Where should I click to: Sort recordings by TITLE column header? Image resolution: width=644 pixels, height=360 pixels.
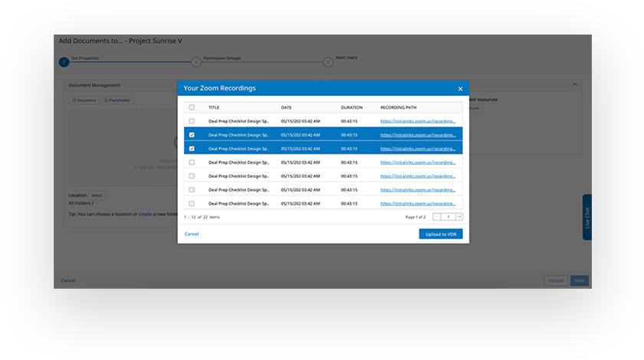coord(214,107)
